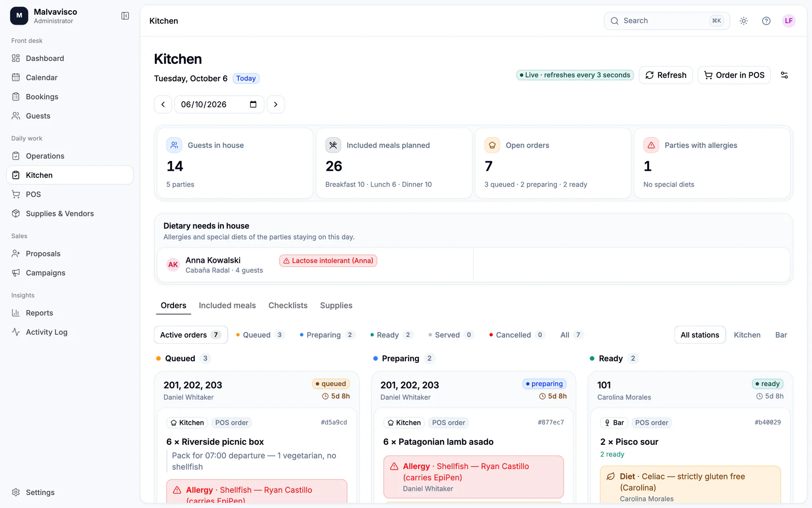812x508 pixels.
Task: Open Proposals in the sidebar
Action: [x=70, y=254]
